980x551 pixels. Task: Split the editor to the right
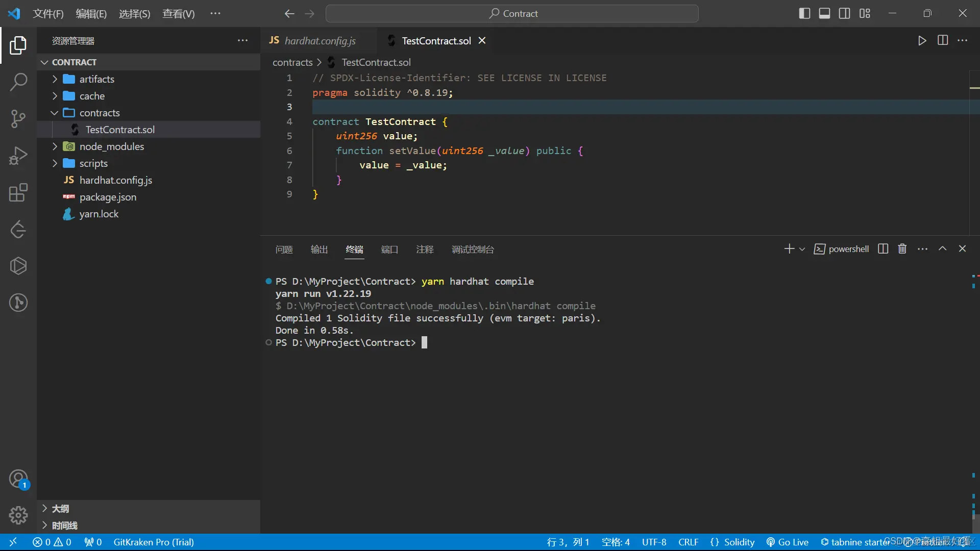point(943,41)
